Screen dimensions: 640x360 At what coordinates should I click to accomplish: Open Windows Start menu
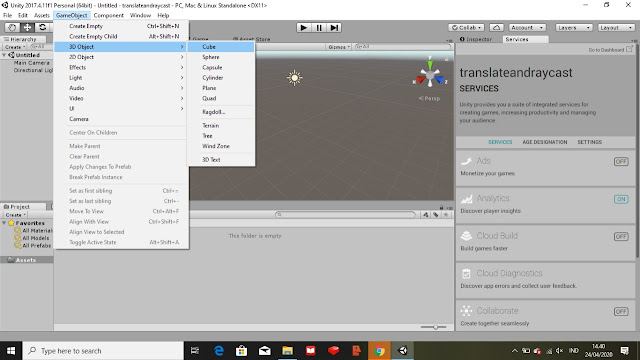click(x=11, y=351)
